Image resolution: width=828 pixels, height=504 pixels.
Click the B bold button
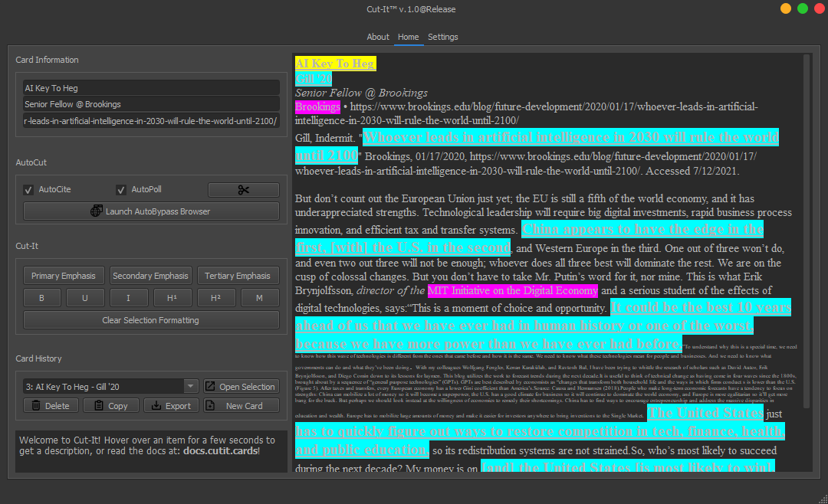coord(41,298)
